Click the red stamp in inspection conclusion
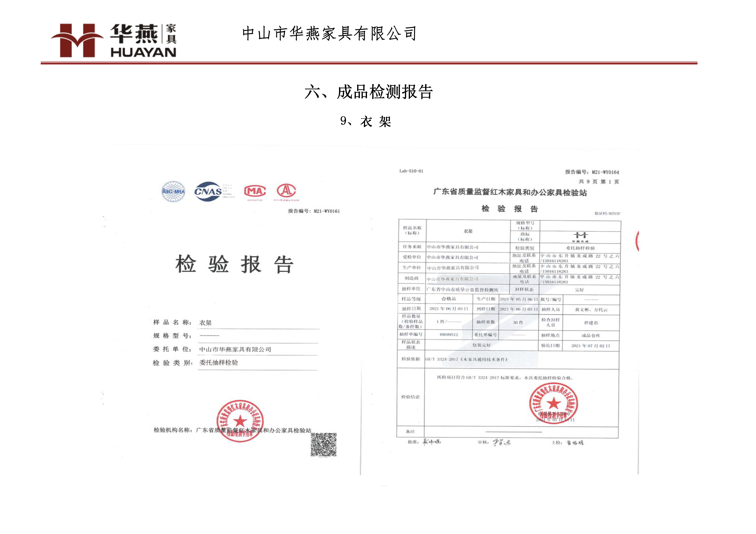 [553, 403]
